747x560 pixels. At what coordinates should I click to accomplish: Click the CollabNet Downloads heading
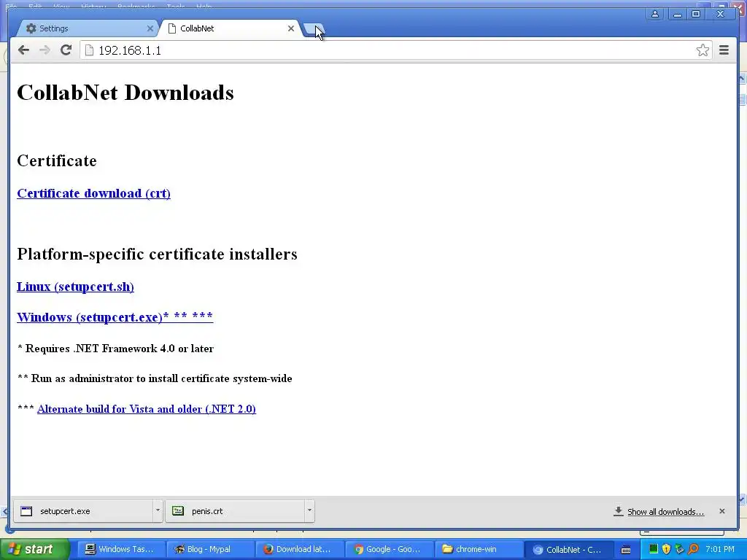125,93
